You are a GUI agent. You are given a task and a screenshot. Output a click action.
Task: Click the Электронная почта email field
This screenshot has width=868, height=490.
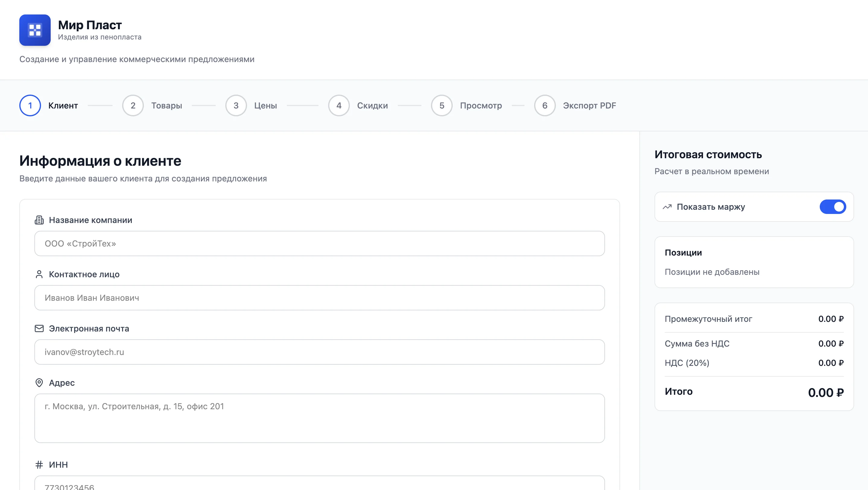click(319, 352)
